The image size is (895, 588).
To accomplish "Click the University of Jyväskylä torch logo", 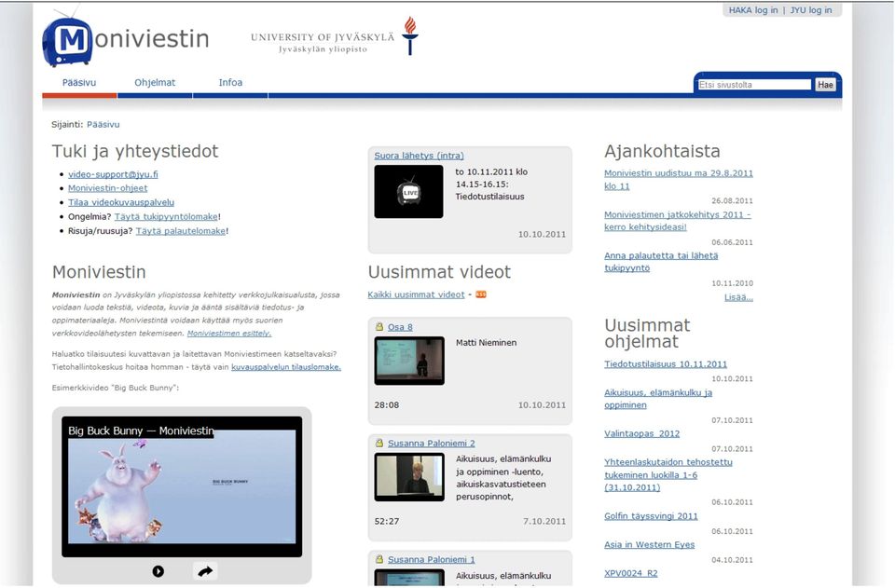I will click(x=410, y=35).
